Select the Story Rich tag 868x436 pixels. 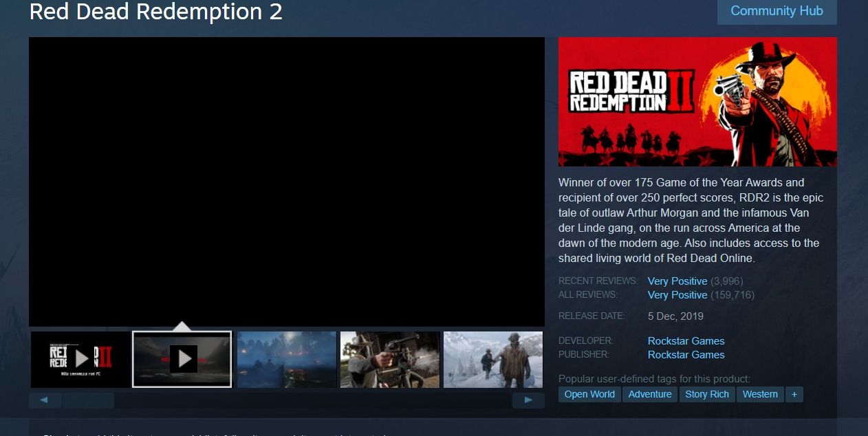pos(707,394)
